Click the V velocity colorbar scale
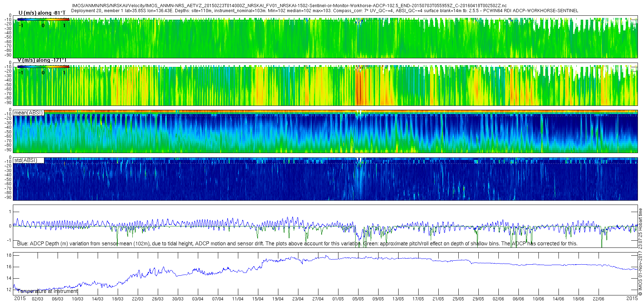The height and width of the screenshot is (304, 644). point(43,67)
